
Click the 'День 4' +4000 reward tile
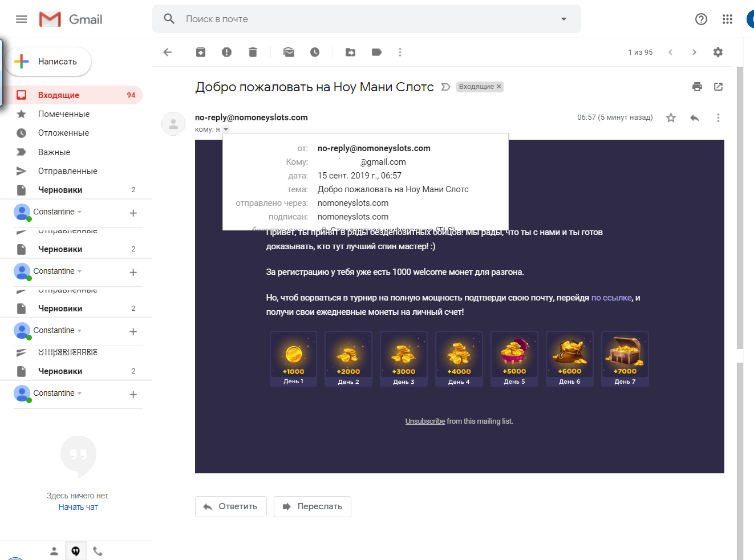click(x=459, y=359)
